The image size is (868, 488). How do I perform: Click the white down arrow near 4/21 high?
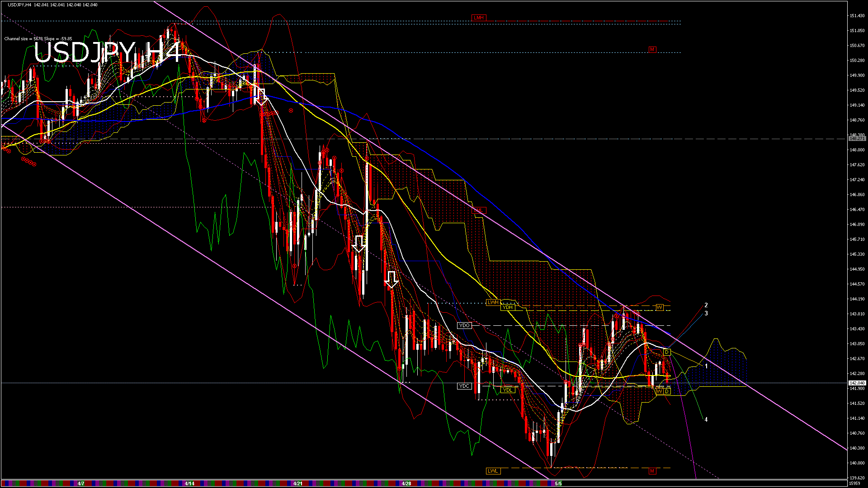click(x=359, y=244)
